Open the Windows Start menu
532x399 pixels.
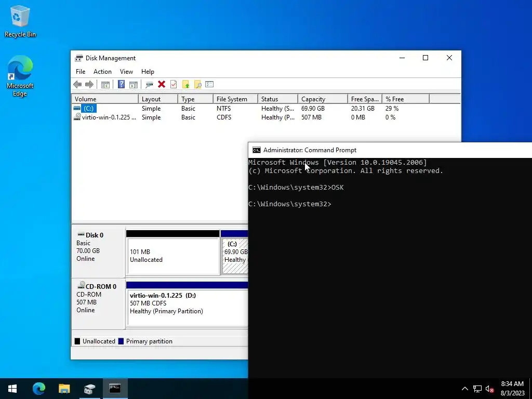pos(12,389)
